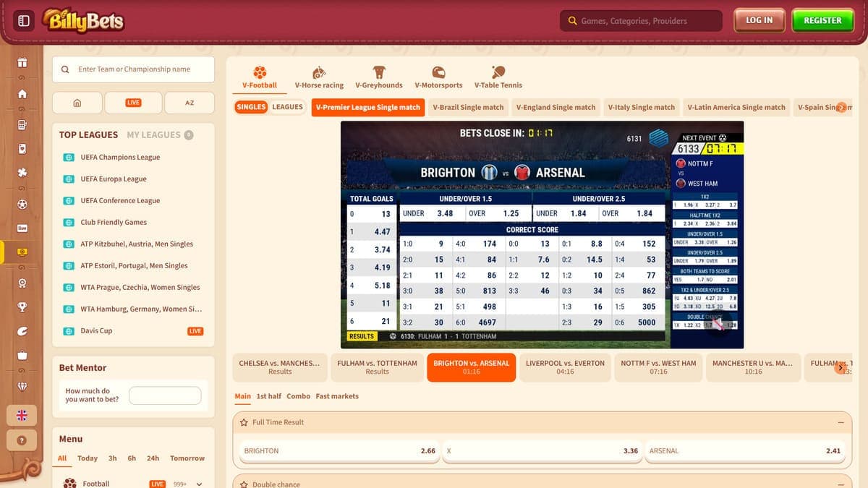Switch to 1st half markets tab

268,396
